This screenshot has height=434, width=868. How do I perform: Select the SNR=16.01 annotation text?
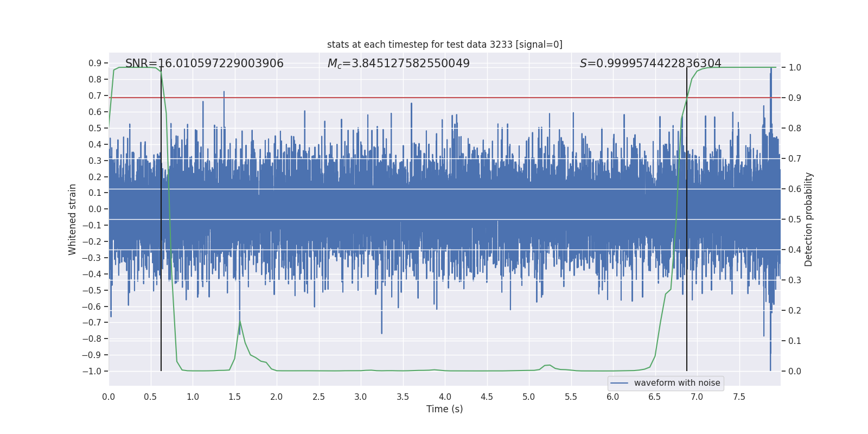pos(204,63)
